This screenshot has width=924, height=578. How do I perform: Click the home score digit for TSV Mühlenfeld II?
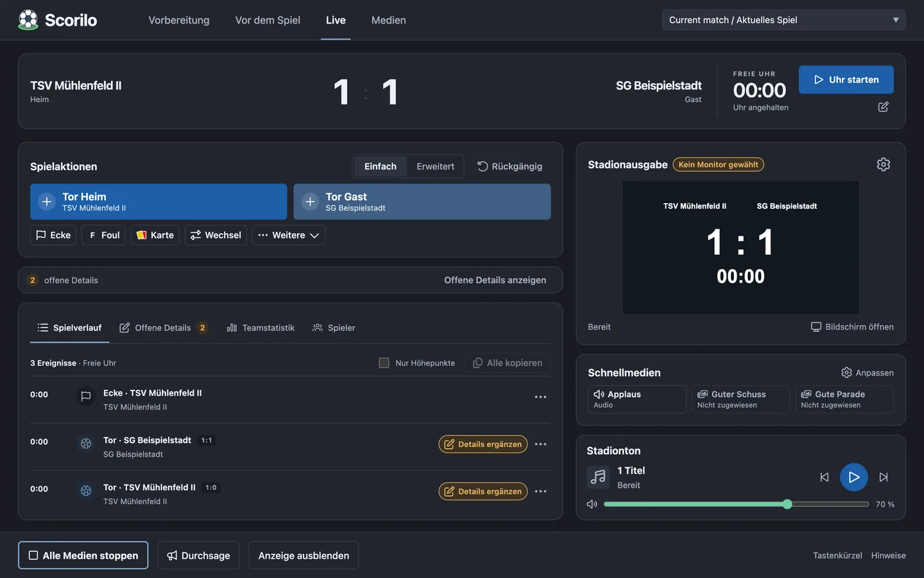tap(341, 92)
